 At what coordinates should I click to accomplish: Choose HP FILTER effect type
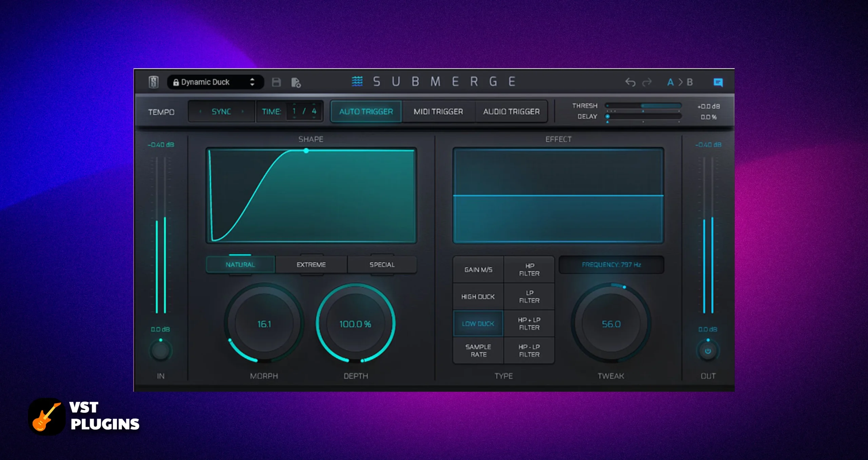coord(529,269)
